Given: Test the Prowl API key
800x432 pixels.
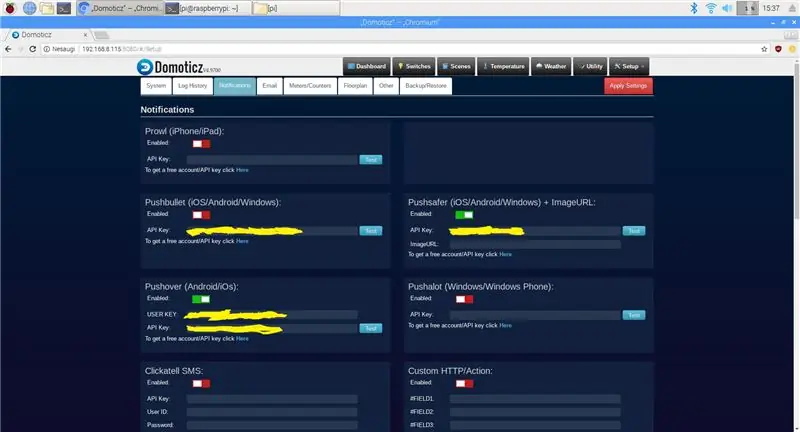Looking at the screenshot, I should pos(371,160).
